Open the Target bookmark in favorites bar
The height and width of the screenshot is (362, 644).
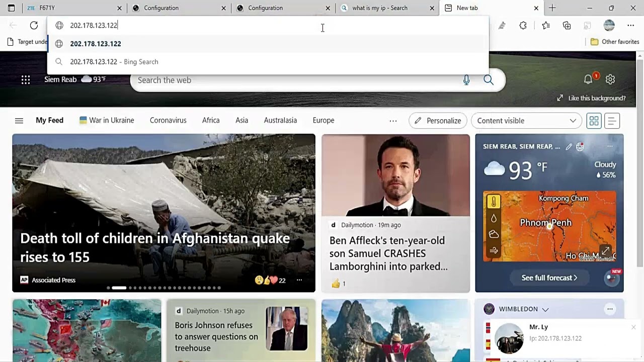click(x=28, y=42)
